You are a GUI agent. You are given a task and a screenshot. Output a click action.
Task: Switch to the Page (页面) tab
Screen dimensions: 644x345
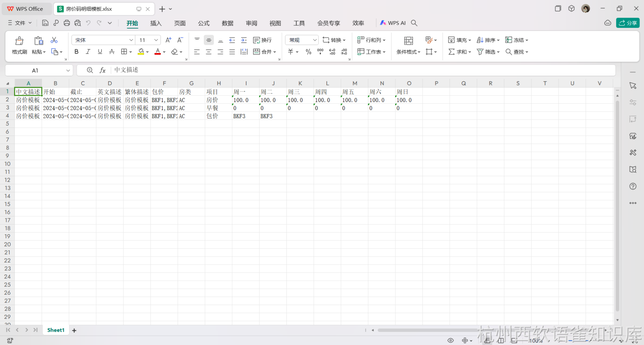coord(180,23)
